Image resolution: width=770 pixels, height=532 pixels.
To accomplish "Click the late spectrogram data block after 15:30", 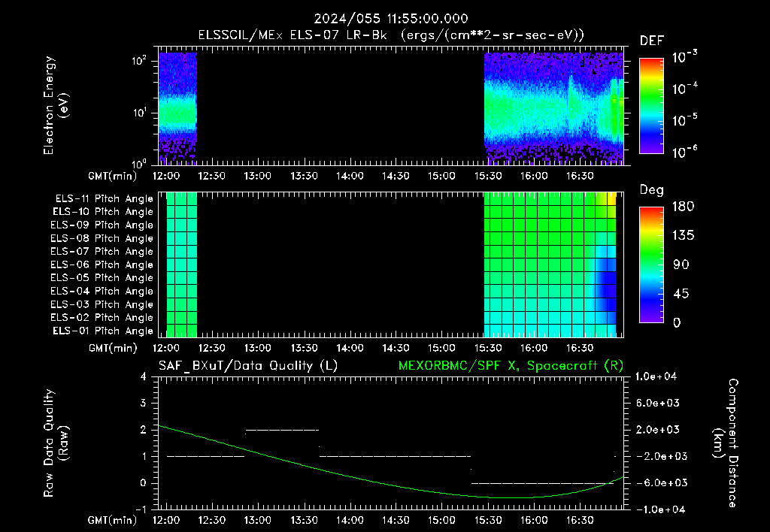I will coord(554,108).
